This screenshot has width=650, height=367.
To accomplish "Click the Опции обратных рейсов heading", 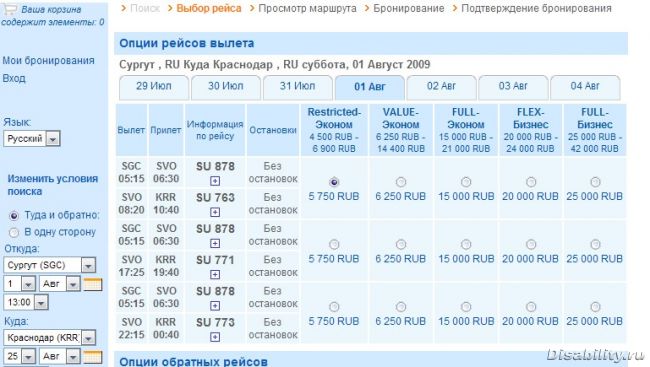I will [x=193, y=361].
